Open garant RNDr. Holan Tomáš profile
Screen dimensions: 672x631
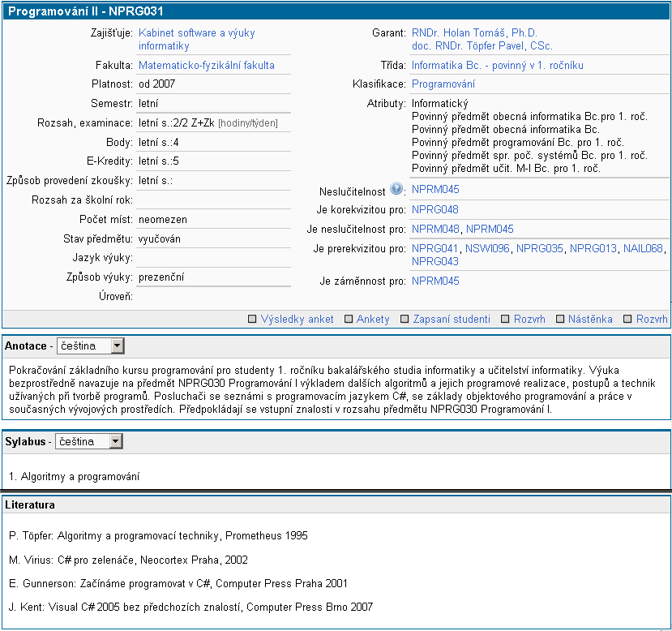[x=474, y=33]
